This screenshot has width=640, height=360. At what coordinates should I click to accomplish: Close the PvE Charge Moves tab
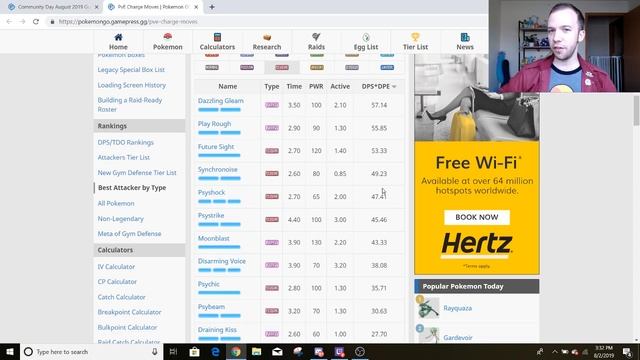click(196, 7)
